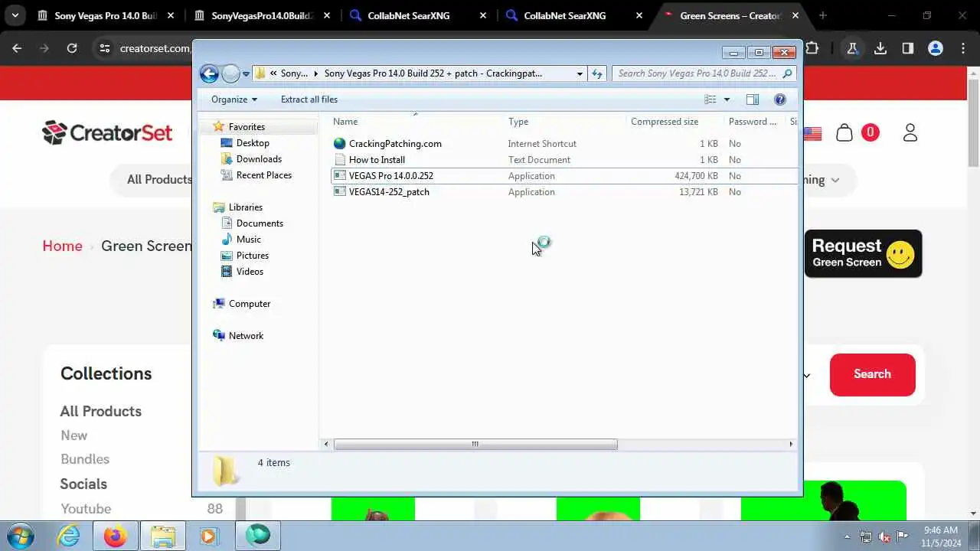Open Libraries in navigation pane

(x=246, y=207)
